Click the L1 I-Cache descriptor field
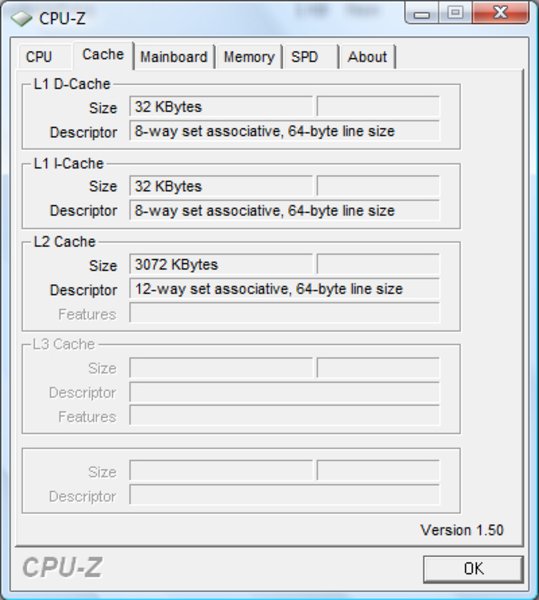Viewport: 539px width, 600px height. (284, 210)
